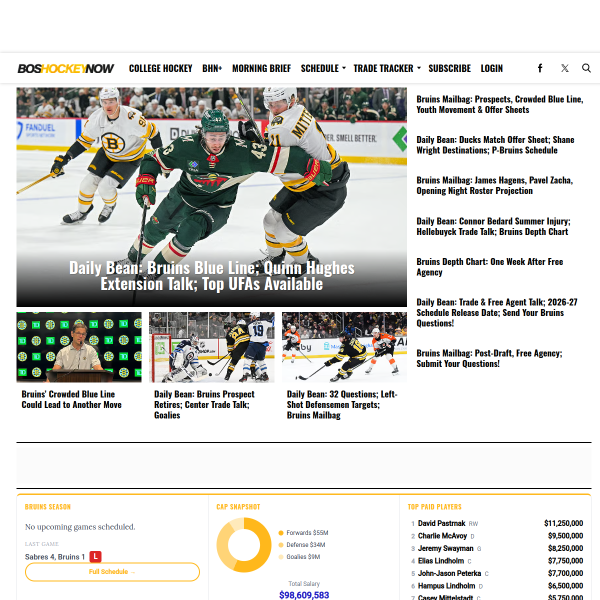
Task: Select the Sabres 4, Bruins 1 result
Action: coord(55,557)
